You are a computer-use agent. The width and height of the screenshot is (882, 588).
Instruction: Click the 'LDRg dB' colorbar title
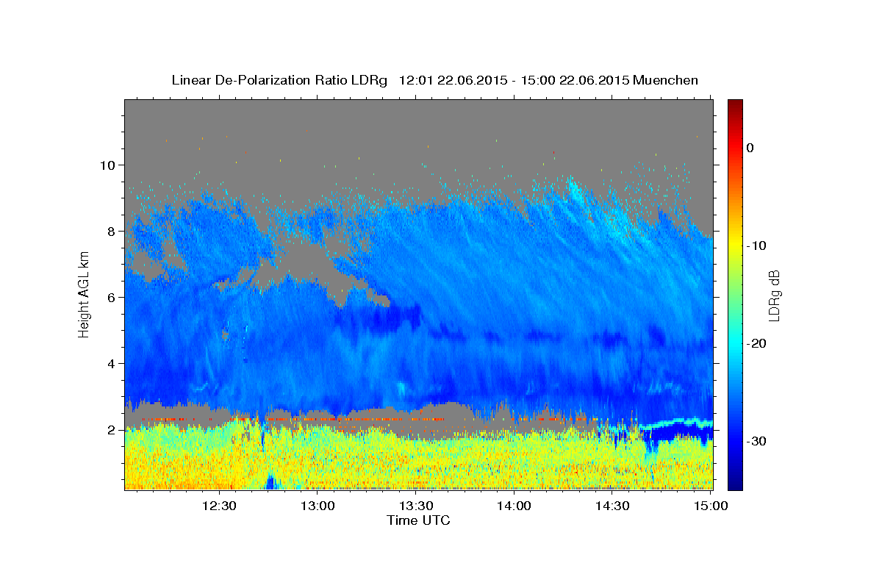coord(774,295)
